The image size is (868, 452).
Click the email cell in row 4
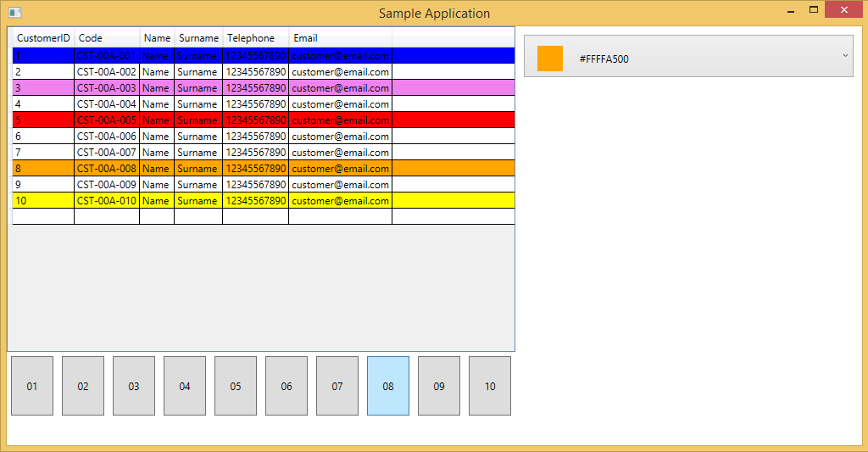pos(341,104)
